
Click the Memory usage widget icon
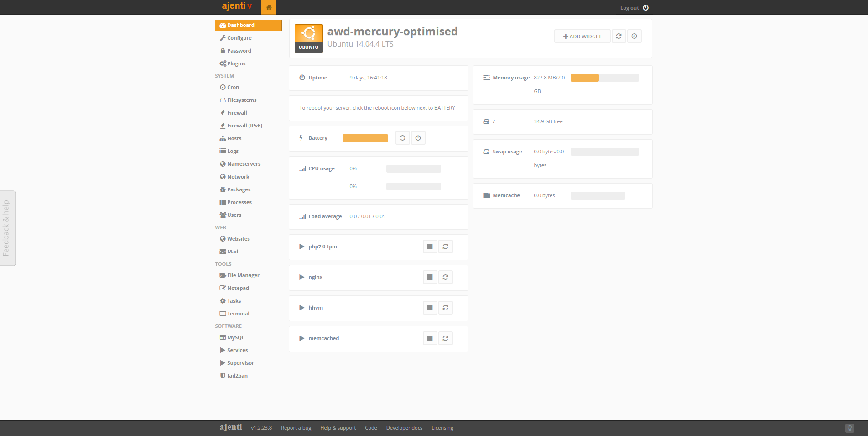pos(487,78)
